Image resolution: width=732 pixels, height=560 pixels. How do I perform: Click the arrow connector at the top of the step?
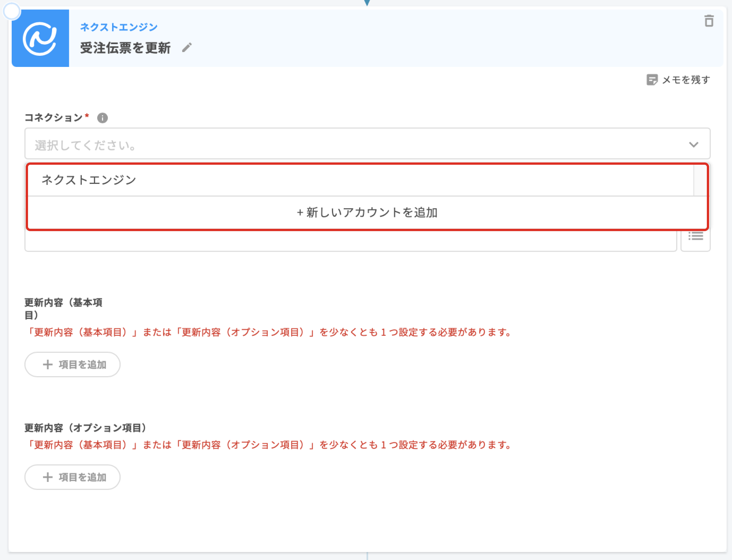[x=367, y=3]
